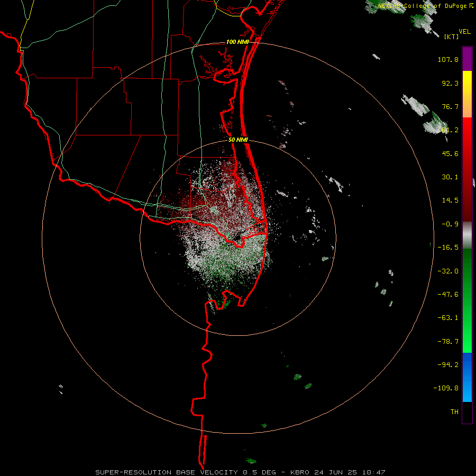Click the 100 NMI range ring label
The width and height of the screenshot is (476, 476).
tap(237, 42)
